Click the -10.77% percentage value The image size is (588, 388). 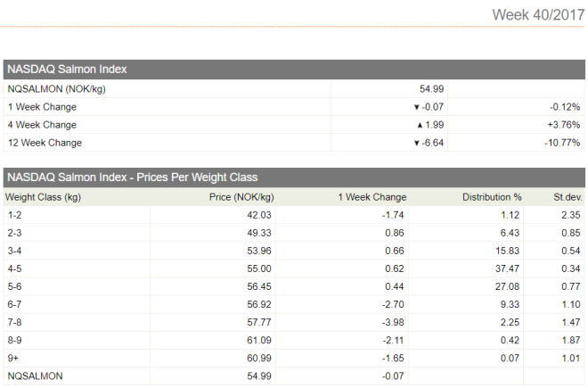[x=562, y=143]
